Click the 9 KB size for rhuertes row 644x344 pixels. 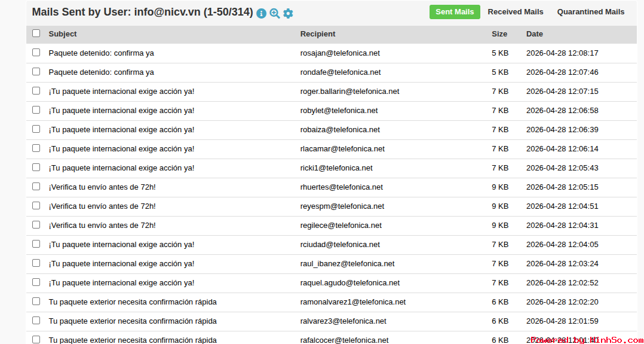500,187
